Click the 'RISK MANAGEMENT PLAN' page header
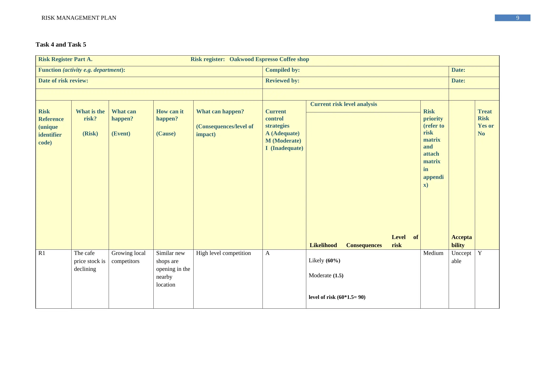 coord(79,18)
